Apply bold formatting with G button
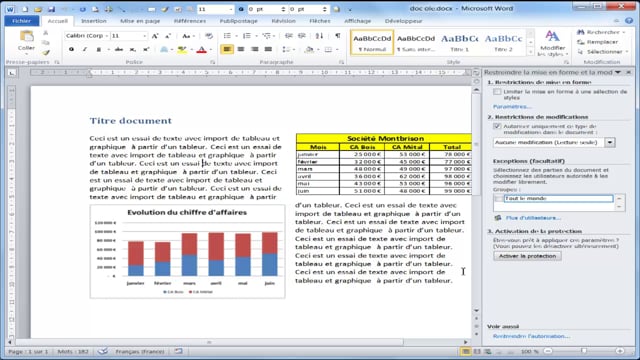Image resolution: width=640 pixels, height=360 pixels. (x=71, y=49)
